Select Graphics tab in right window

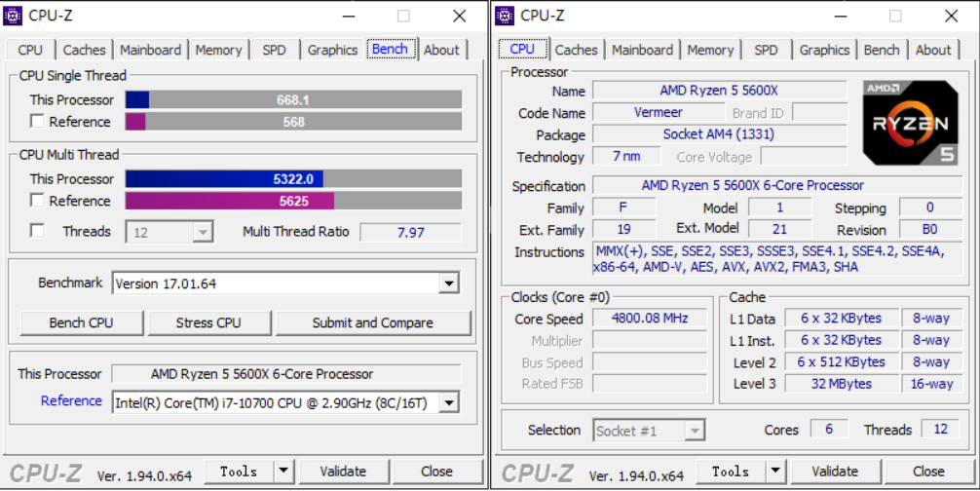824,50
